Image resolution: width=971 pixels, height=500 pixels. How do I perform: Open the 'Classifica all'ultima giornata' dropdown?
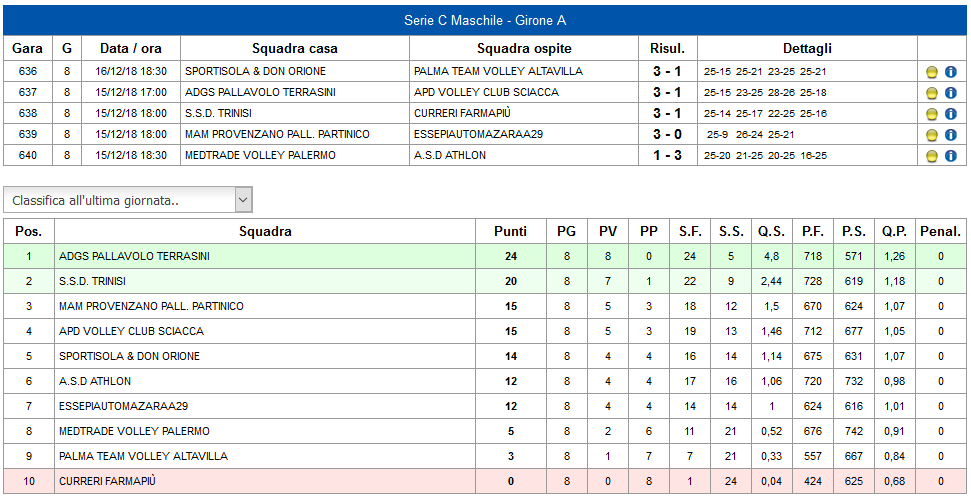128,200
